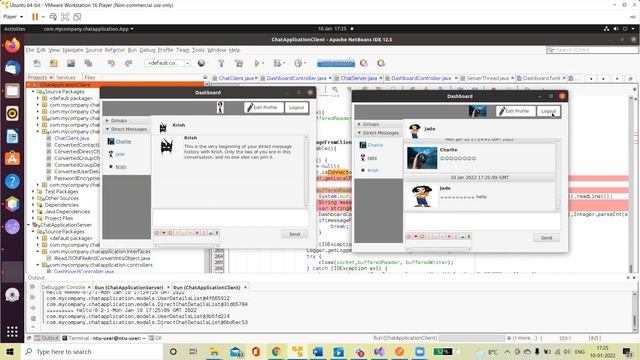Open the default config dropdown
The height and width of the screenshot is (360, 640).
tap(167, 63)
